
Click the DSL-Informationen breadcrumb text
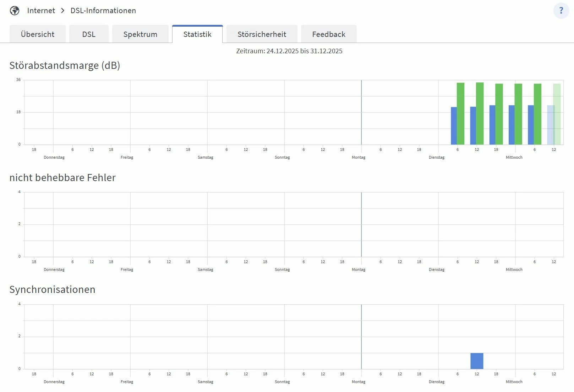(103, 11)
